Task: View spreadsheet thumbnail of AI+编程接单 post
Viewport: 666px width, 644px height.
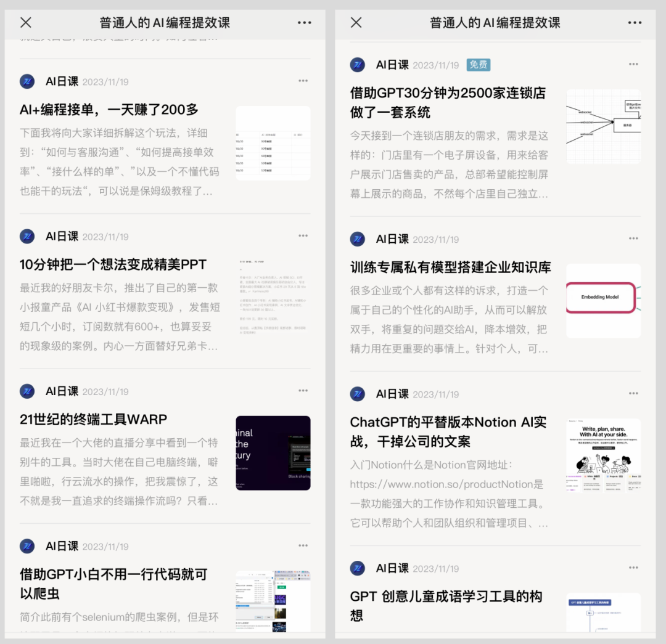Action: pyautogui.click(x=273, y=143)
